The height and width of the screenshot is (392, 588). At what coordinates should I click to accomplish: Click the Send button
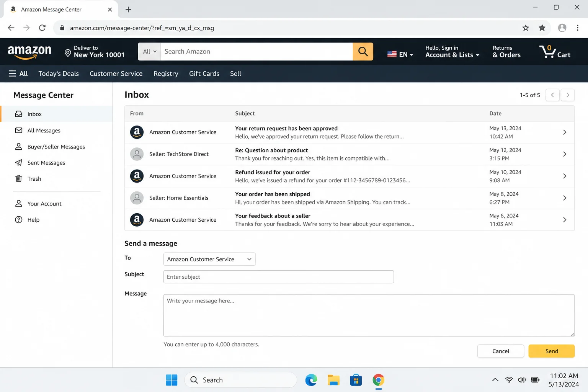552,351
